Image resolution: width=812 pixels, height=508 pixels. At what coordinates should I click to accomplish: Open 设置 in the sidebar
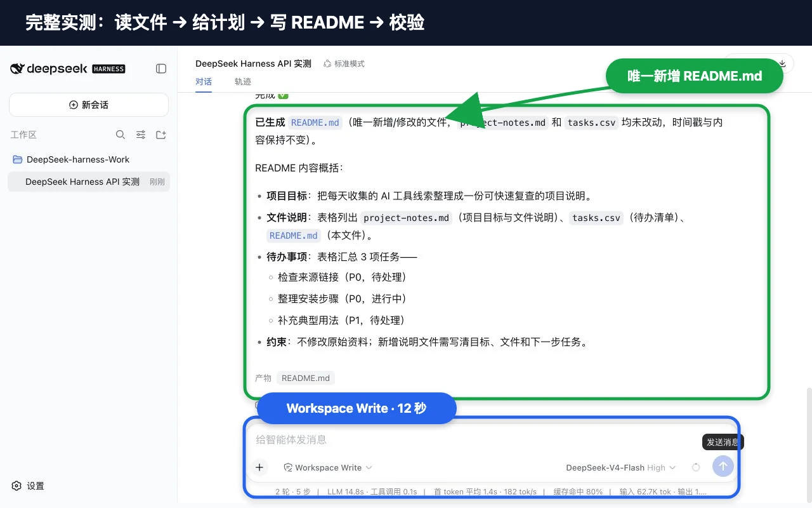click(x=28, y=486)
